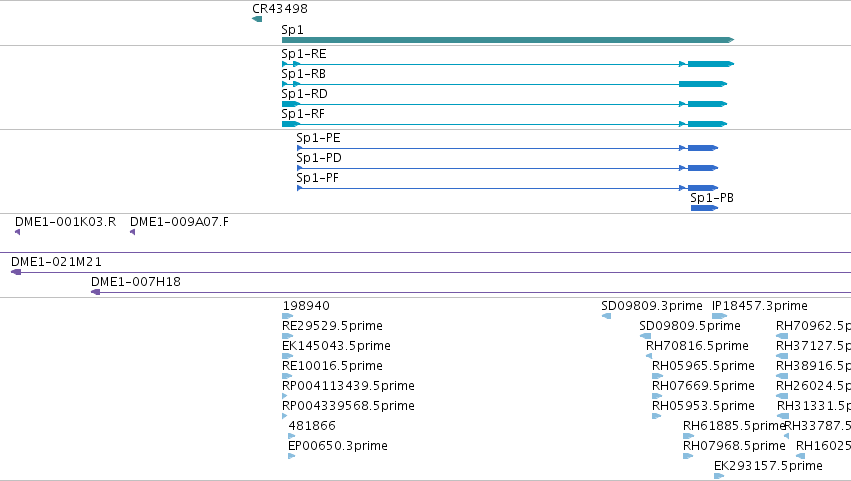Click the Sp1-RD transcript label
Image resolution: width=851 pixels, height=481 pixels.
click(304, 94)
